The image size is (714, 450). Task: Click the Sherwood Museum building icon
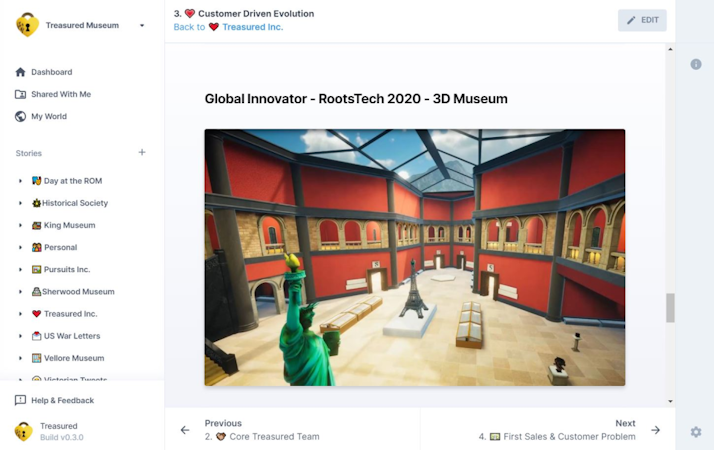tap(36, 292)
